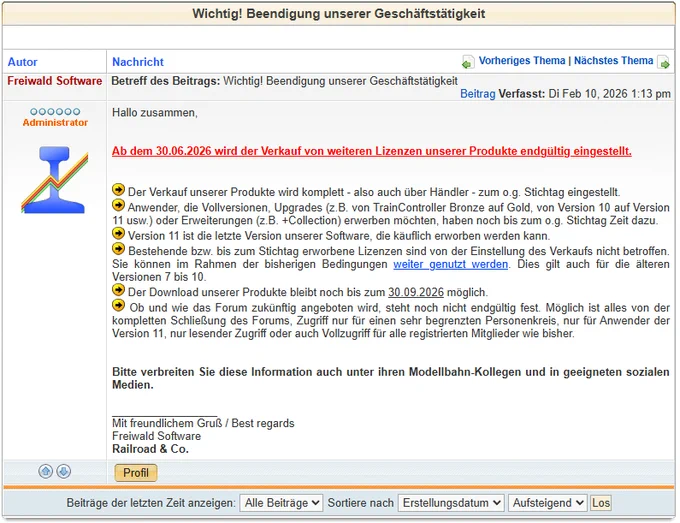Viewport: 680px width, 523px height.
Task: Click the yellow bullet before 'Der Download unserer'
Action: pyautogui.click(x=118, y=290)
